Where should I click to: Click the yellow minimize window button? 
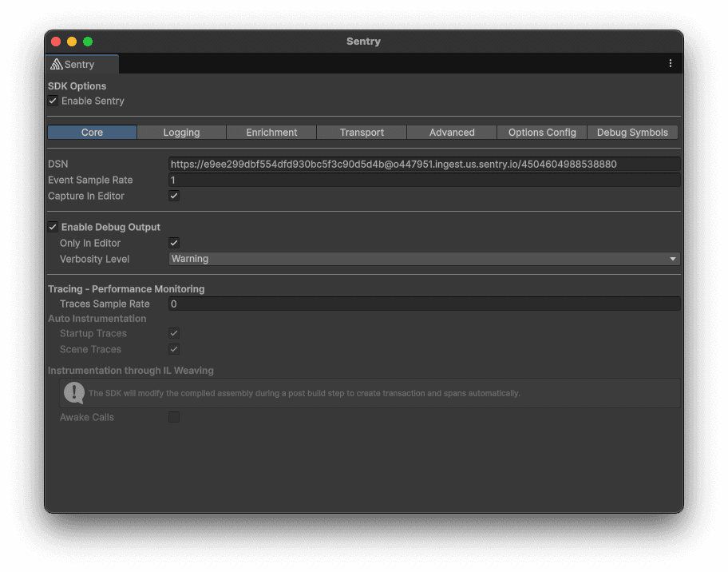tap(72, 42)
